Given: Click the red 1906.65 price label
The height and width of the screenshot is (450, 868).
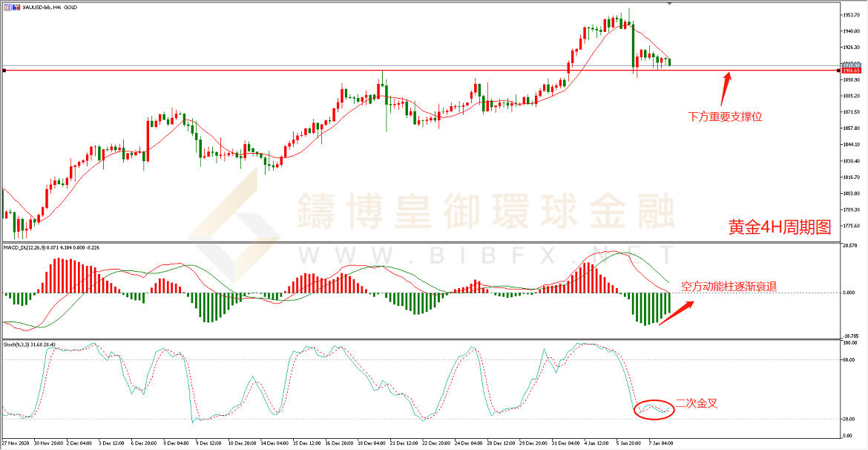Looking at the screenshot, I should click(x=852, y=71).
